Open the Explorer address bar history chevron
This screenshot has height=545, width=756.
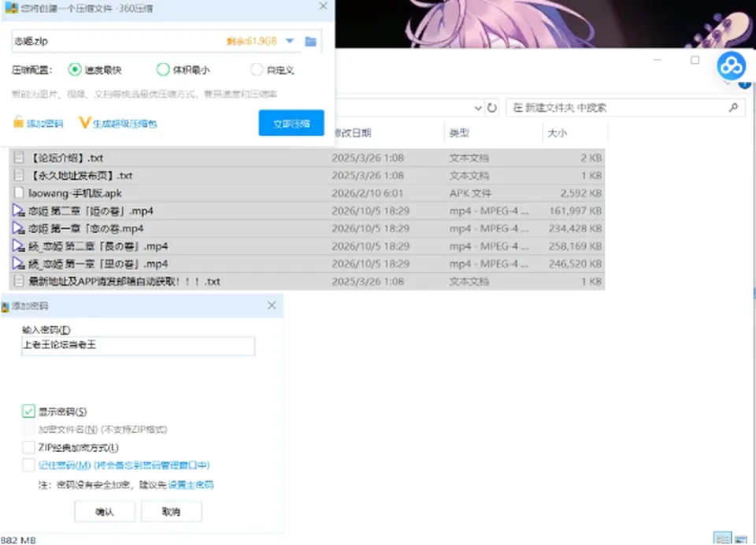point(478,108)
